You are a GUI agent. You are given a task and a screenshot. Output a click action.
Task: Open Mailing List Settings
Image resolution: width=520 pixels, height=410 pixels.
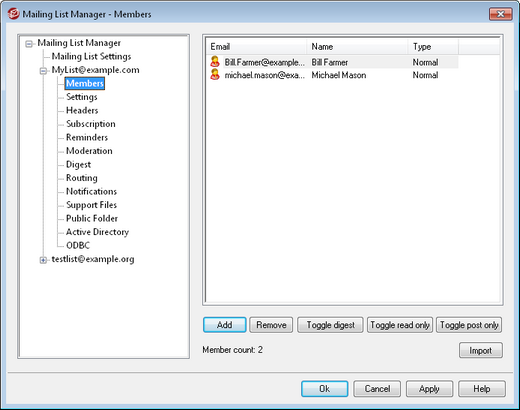click(x=91, y=56)
